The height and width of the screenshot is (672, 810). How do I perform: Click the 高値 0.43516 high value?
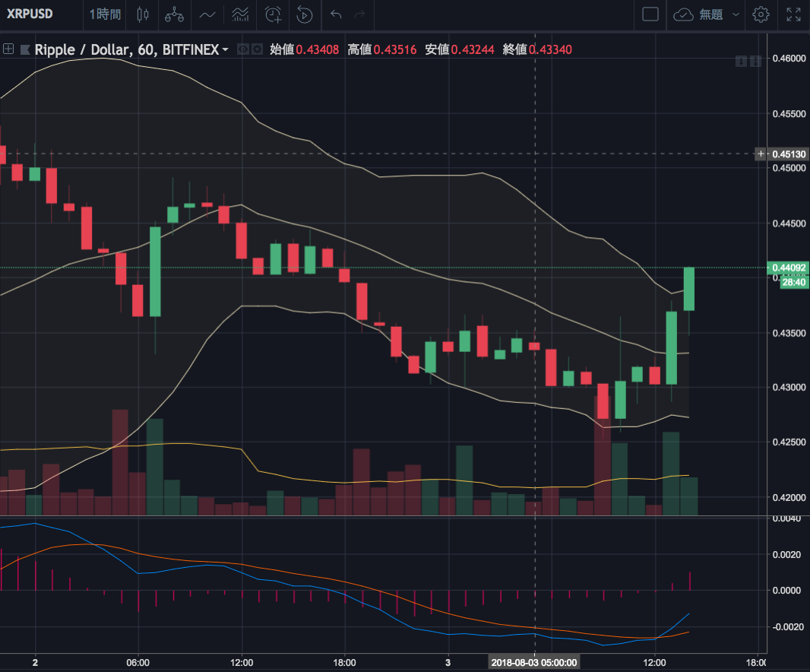pos(381,49)
